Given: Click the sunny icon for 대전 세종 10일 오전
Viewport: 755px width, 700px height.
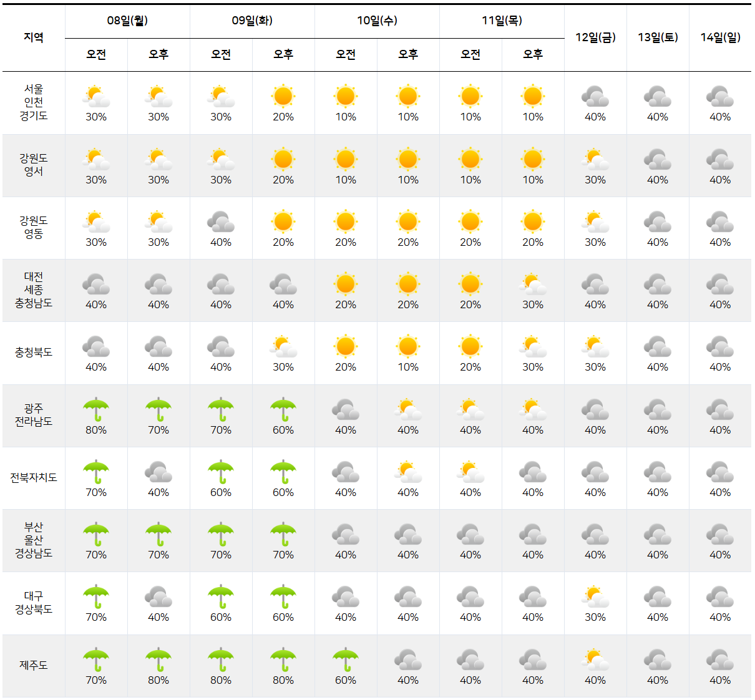Looking at the screenshot, I should coord(346,284).
